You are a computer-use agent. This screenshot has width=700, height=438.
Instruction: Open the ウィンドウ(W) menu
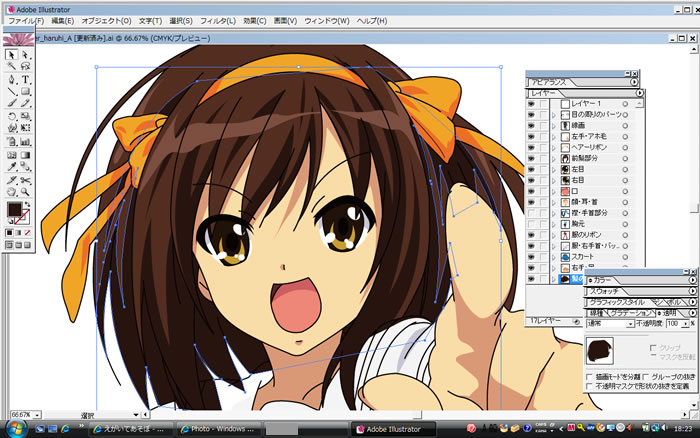(327, 21)
